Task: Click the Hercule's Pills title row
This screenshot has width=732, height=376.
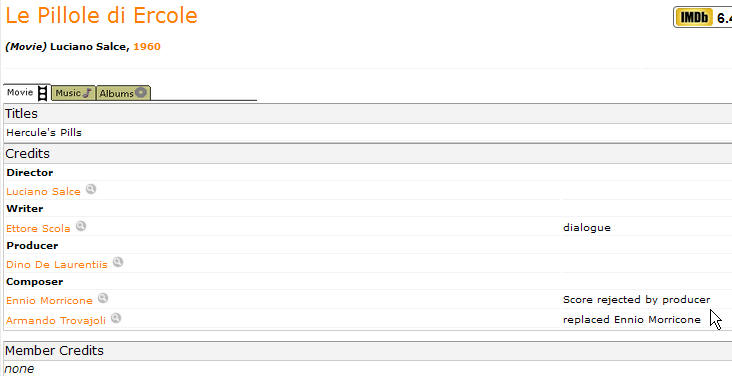Action: click(x=368, y=133)
